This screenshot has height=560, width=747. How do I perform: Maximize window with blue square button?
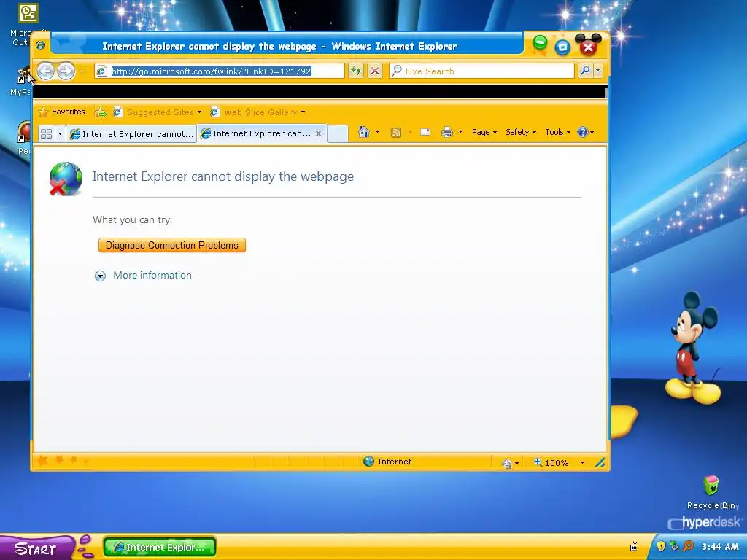click(562, 47)
